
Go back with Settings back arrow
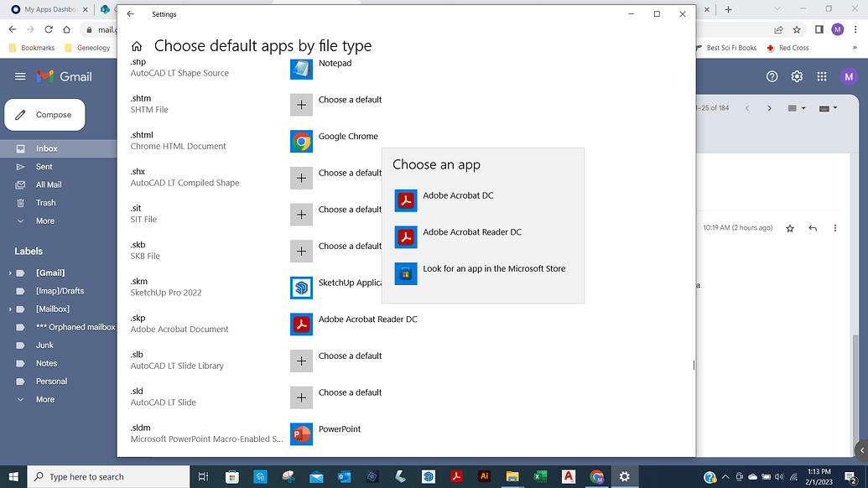pyautogui.click(x=130, y=14)
